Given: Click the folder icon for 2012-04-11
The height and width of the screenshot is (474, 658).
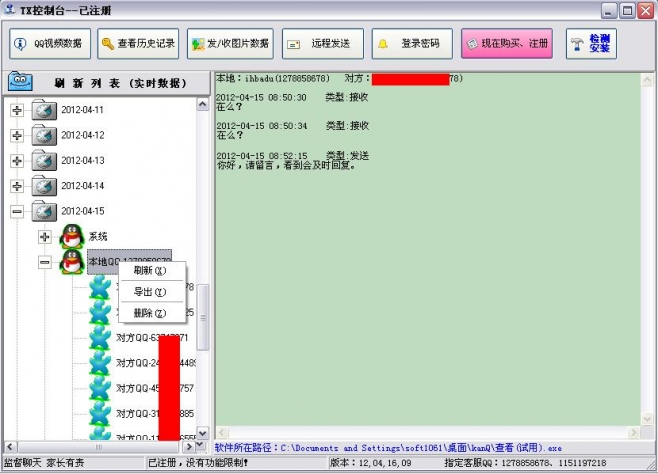Looking at the screenshot, I should (44, 110).
